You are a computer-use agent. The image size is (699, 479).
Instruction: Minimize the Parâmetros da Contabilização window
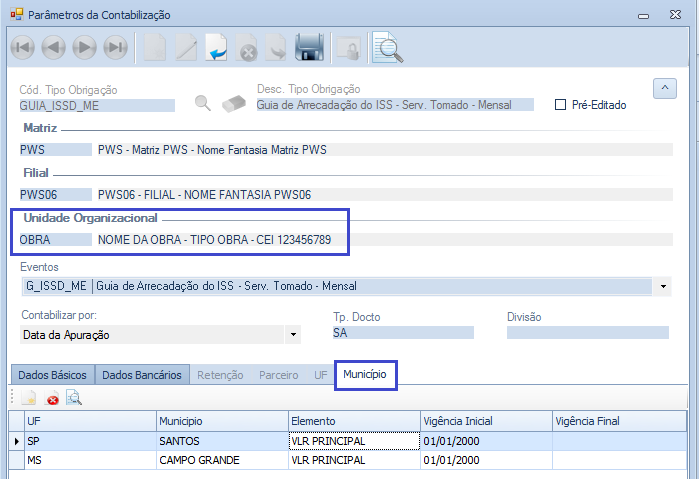tap(643, 16)
